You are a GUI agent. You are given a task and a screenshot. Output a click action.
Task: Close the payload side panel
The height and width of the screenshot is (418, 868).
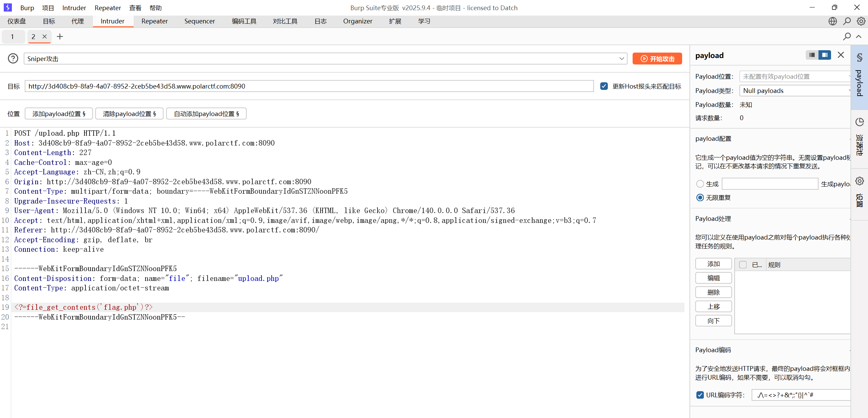click(841, 55)
